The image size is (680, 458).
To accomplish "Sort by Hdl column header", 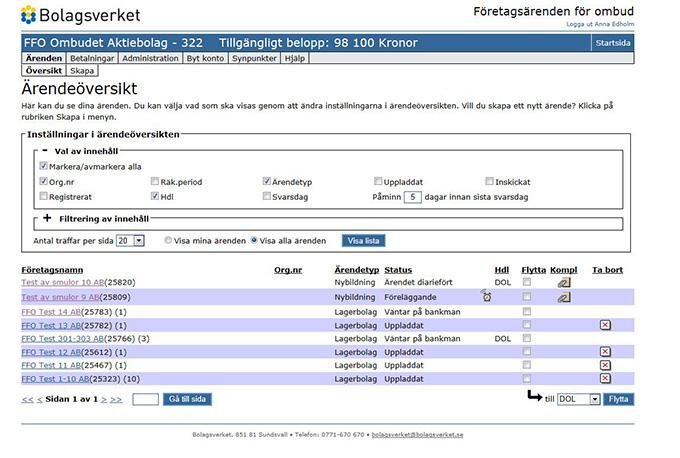I will 502,270.
